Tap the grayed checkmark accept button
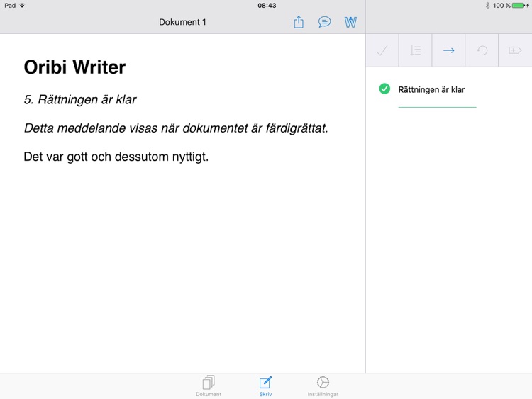Image resolution: width=532 pixels, height=399 pixels. (x=382, y=50)
